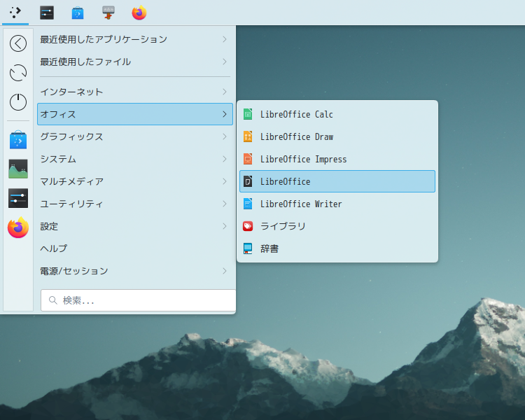Expand the インターネット submenu arrow
This screenshot has height=420, width=525.
(x=225, y=92)
